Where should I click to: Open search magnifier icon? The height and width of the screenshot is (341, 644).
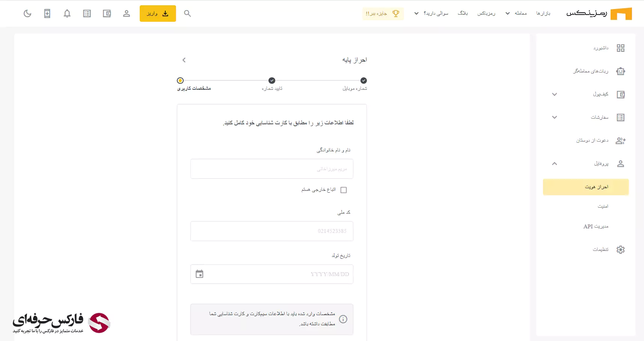click(187, 14)
